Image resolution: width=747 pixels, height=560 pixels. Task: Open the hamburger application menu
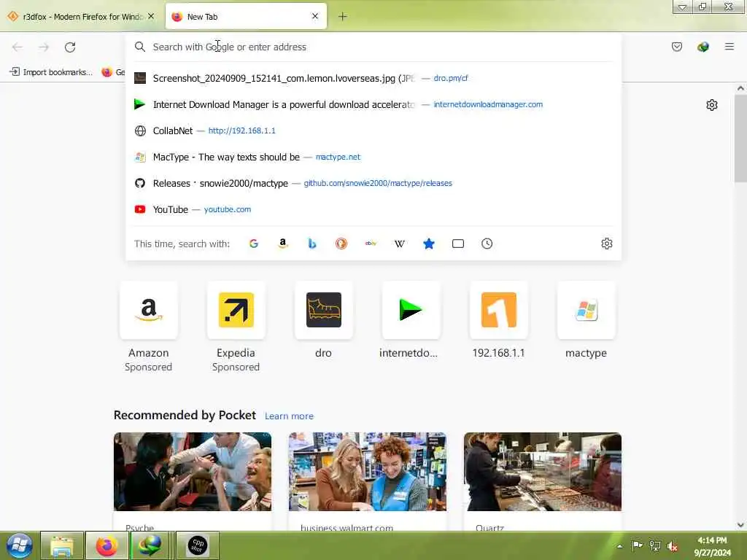click(729, 47)
